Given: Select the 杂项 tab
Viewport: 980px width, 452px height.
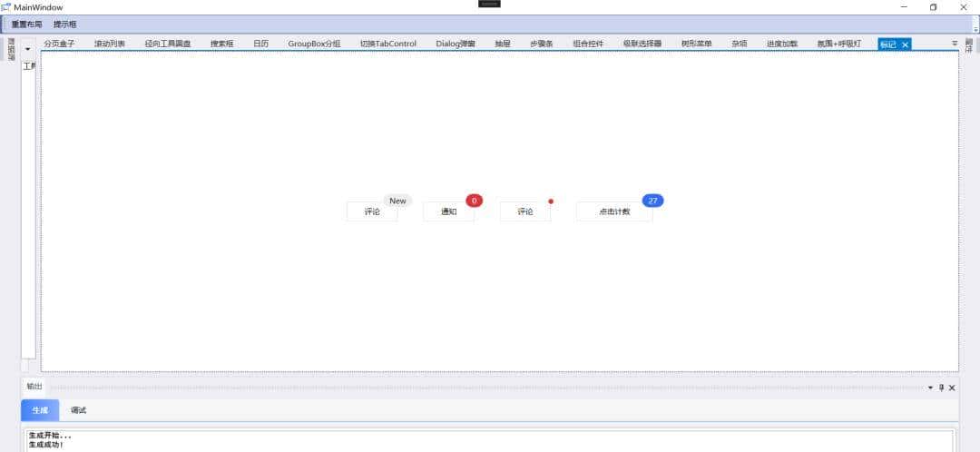Looking at the screenshot, I should (x=740, y=44).
